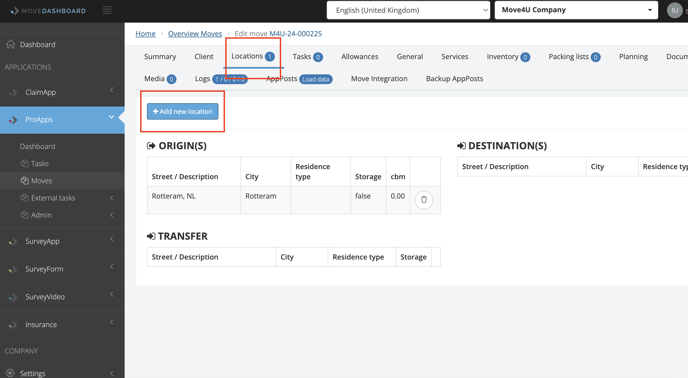Viewport: 688px width, 378px height.
Task: Click the transfer 'Storage' column header
Action: (x=413, y=257)
